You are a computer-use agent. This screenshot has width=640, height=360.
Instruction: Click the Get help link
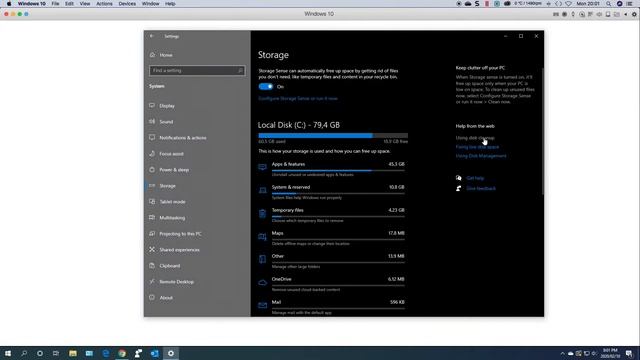pos(475,178)
